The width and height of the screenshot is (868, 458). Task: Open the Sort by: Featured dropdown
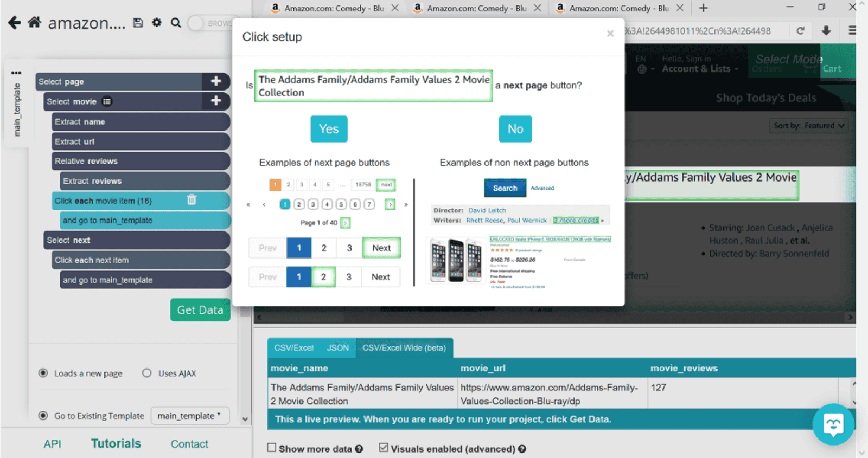[x=809, y=126]
